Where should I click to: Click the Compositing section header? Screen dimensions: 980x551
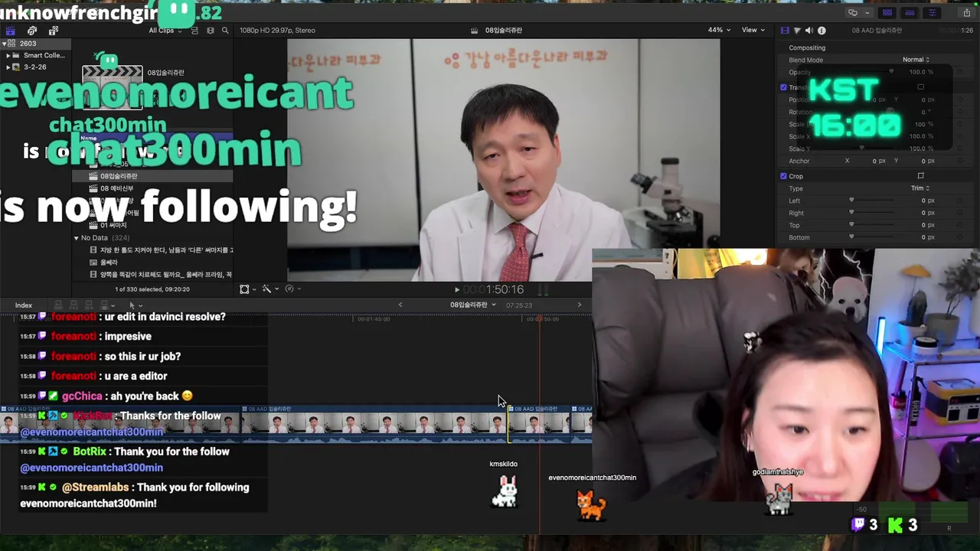807,47
